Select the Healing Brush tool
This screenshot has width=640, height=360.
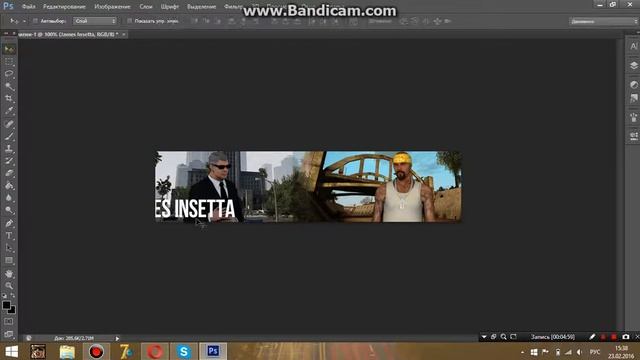coord(9,124)
